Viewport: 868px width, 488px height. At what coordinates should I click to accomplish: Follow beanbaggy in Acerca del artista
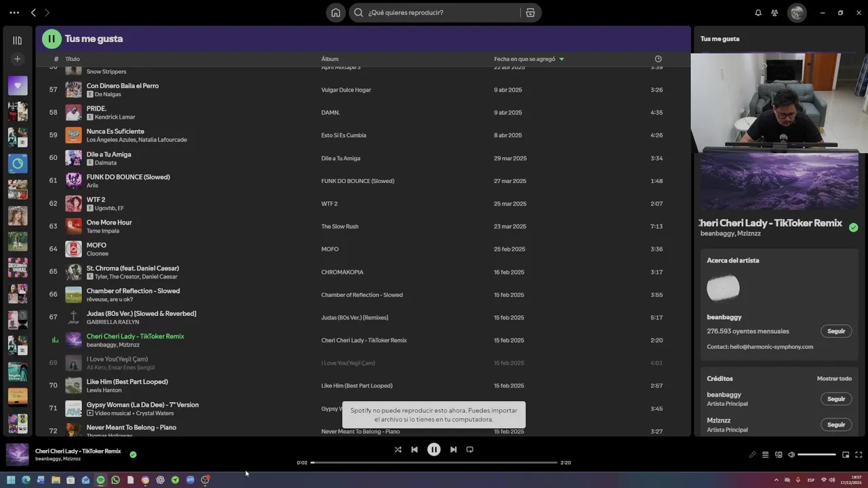(x=836, y=331)
